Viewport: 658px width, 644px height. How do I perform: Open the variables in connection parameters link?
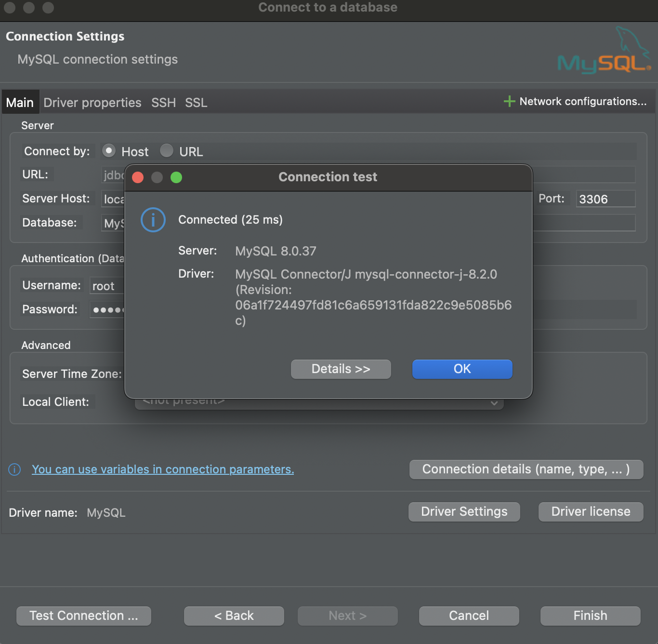pos(163,470)
